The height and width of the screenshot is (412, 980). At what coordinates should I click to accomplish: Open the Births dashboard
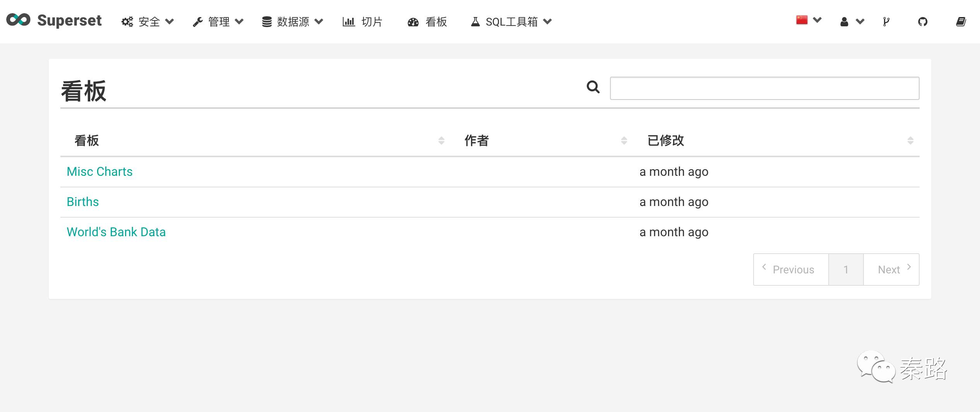(83, 202)
